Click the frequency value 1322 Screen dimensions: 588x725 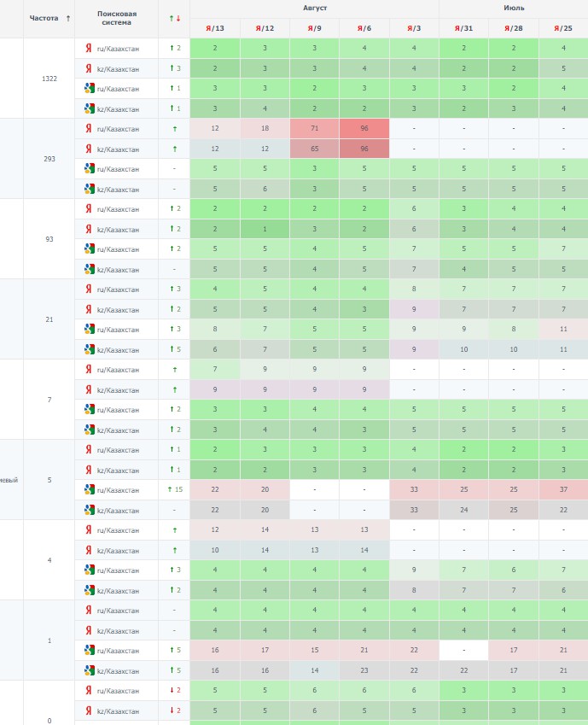tap(49, 79)
